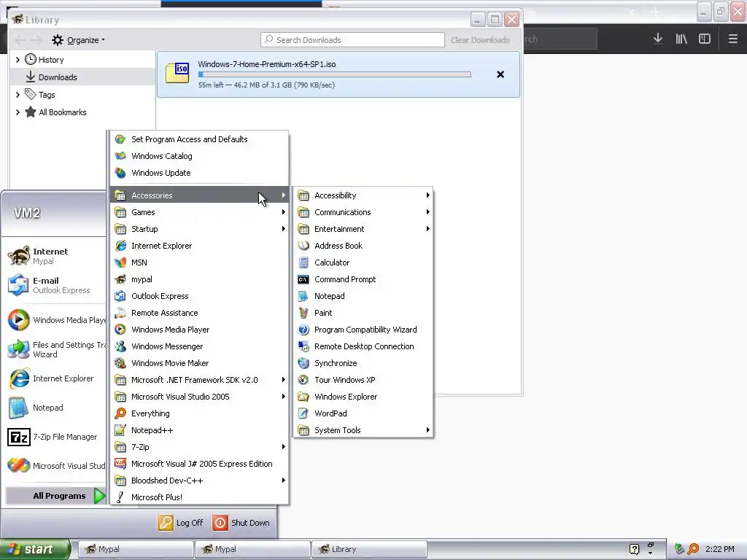Open Microsoft .NET Framework SDK v2.0 submenu
The width and height of the screenshot is (747, 560).
point(199,380)
